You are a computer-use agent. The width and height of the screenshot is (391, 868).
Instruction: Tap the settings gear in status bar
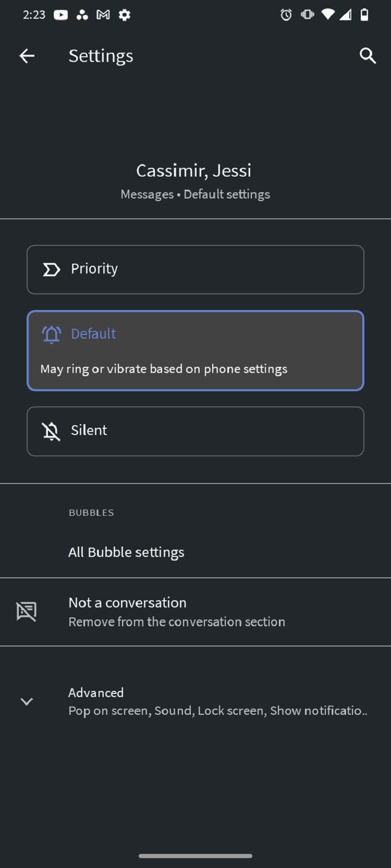(x=124, y=15)
